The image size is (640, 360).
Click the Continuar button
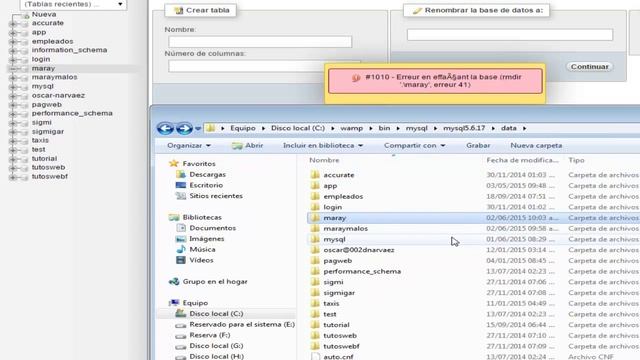tap(589, 67)
